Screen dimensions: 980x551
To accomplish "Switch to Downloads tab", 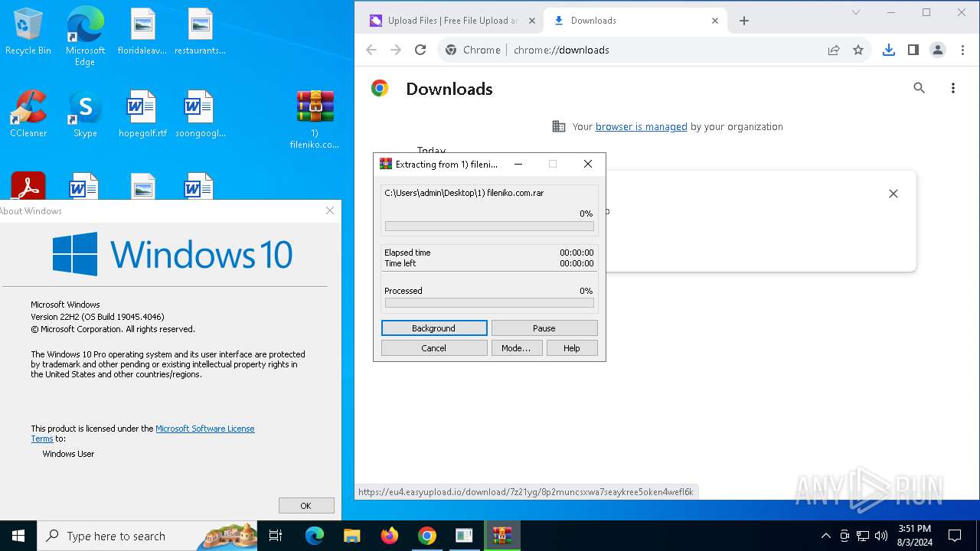I will point(634,21).
